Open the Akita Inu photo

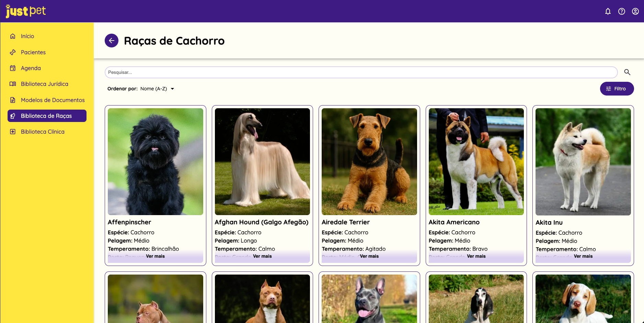583,162
